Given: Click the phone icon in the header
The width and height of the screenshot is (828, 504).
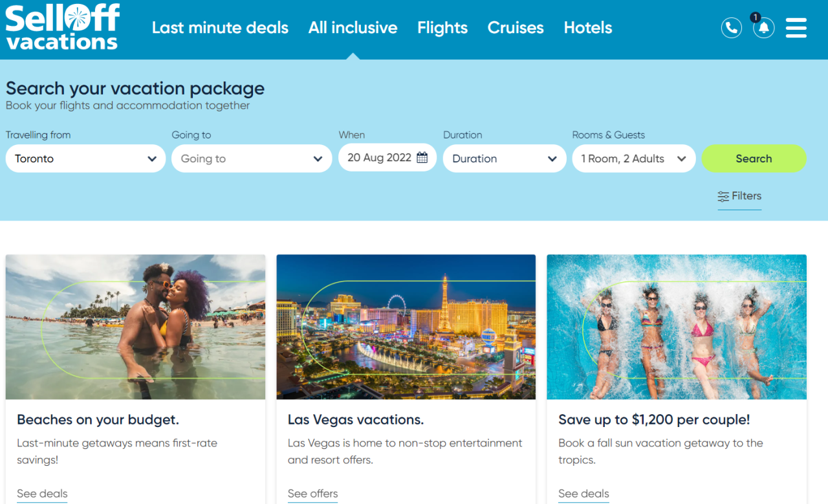Looking at the screenshot, I should point(732,28).
